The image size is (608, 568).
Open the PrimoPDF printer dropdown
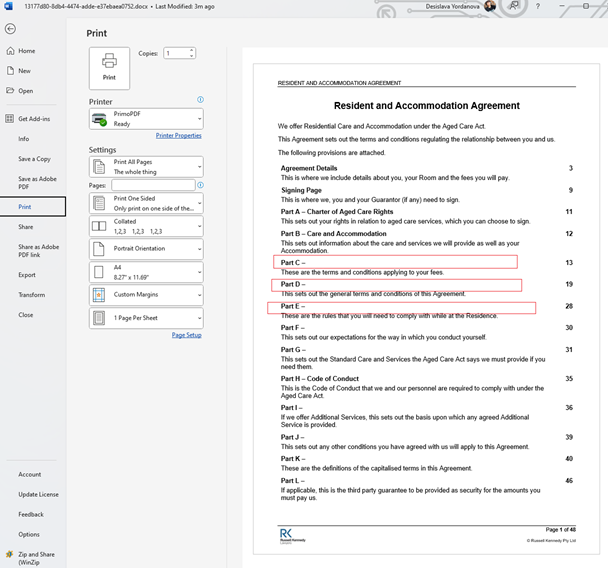[x=146, y=119]
